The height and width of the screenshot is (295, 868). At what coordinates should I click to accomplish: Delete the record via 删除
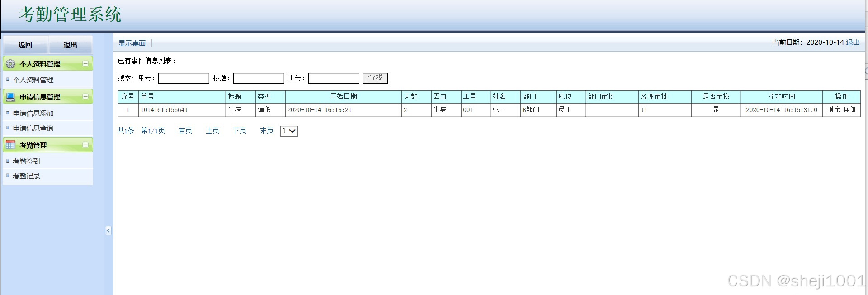[833, 109]
